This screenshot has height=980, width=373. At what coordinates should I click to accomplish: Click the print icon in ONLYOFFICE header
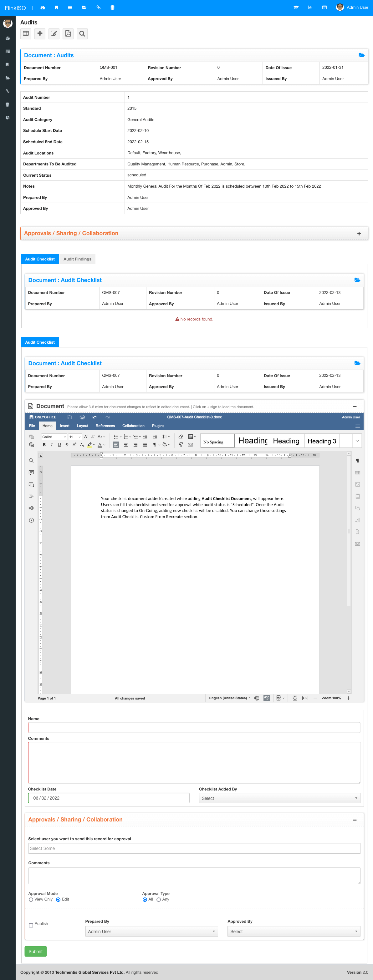point(82,417)
